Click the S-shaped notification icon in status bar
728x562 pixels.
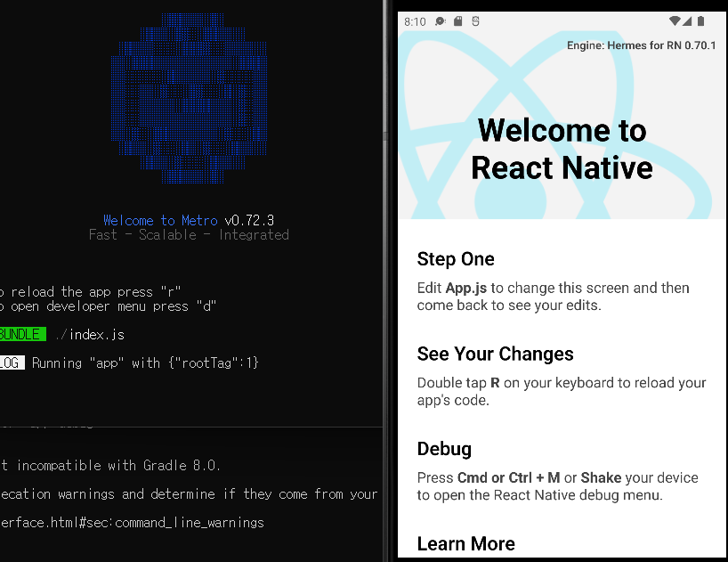click(x=475, y=20)
